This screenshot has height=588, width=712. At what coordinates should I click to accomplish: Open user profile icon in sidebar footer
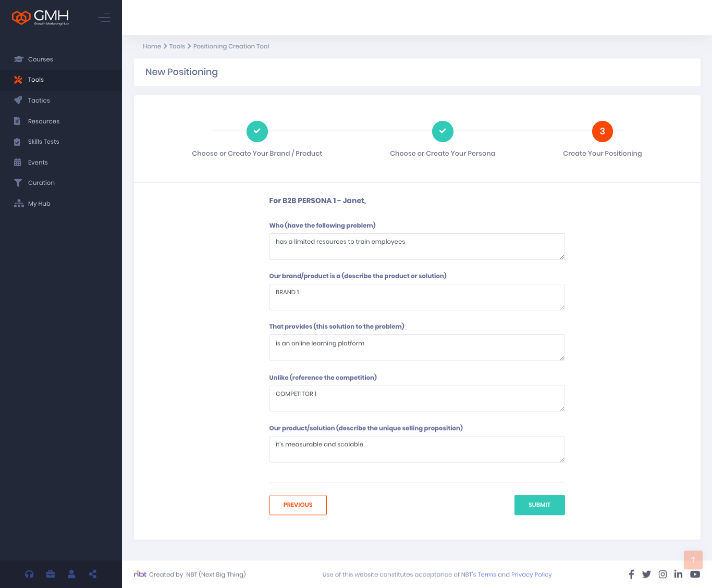click(71, 574)
